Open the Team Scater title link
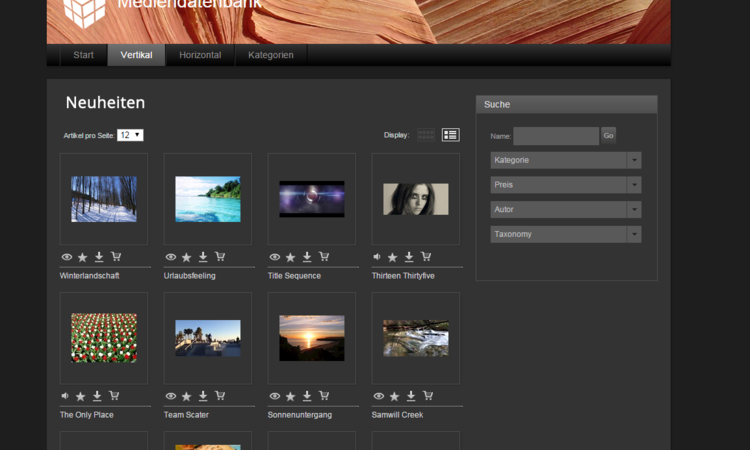Screen dimensions: 750x450 [186, 415]
